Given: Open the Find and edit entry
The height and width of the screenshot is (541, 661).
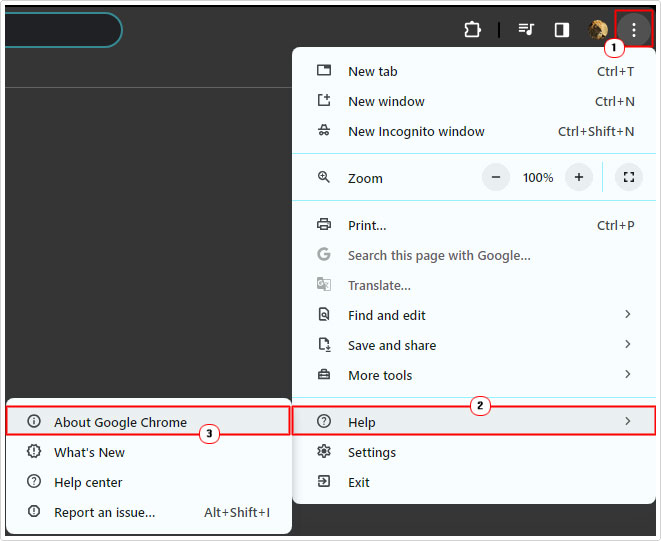Looking at the screenshot, I should click(x=474, y=315).
